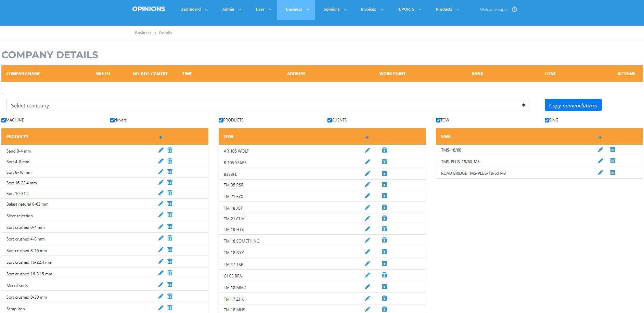The width and height of the screenshot is (644, 313).
Task: Delete the Sieve rejection product via trash icon
Action: 170,215
